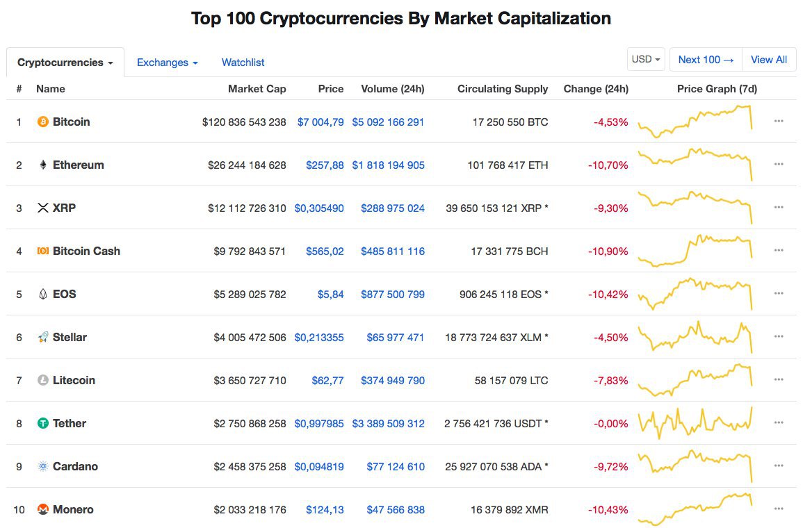Viewport: 812px width, 528px height.
Task: Sort by Change (24h) column header
Action: [596, 89]
